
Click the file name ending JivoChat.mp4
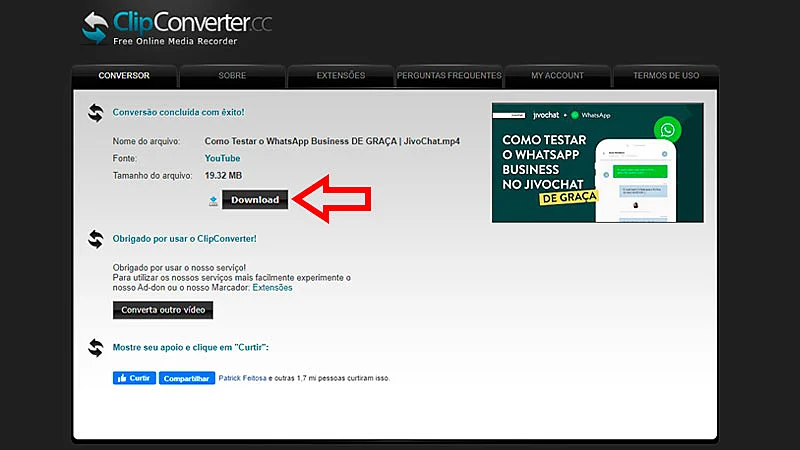332,141
